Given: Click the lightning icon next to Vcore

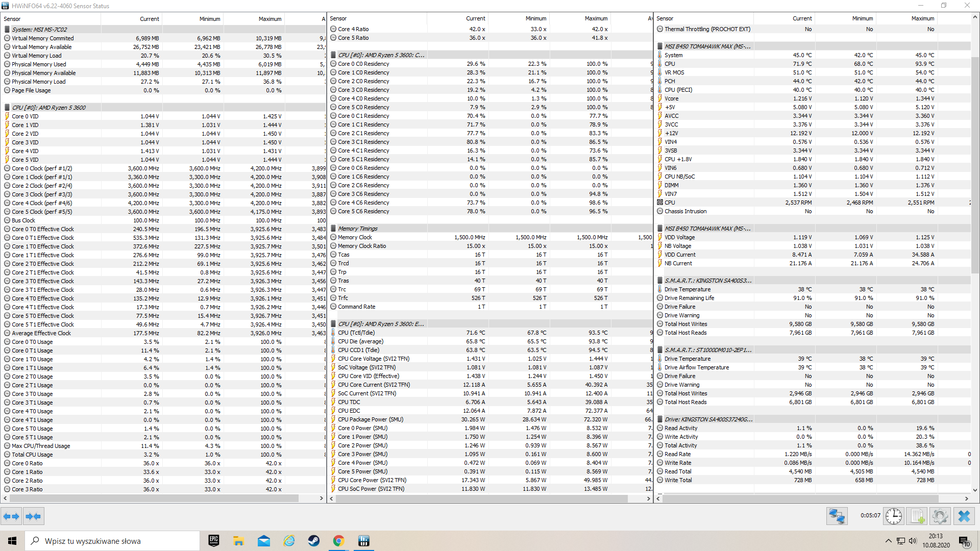Looking at the screenshot, I should [660, 98].
